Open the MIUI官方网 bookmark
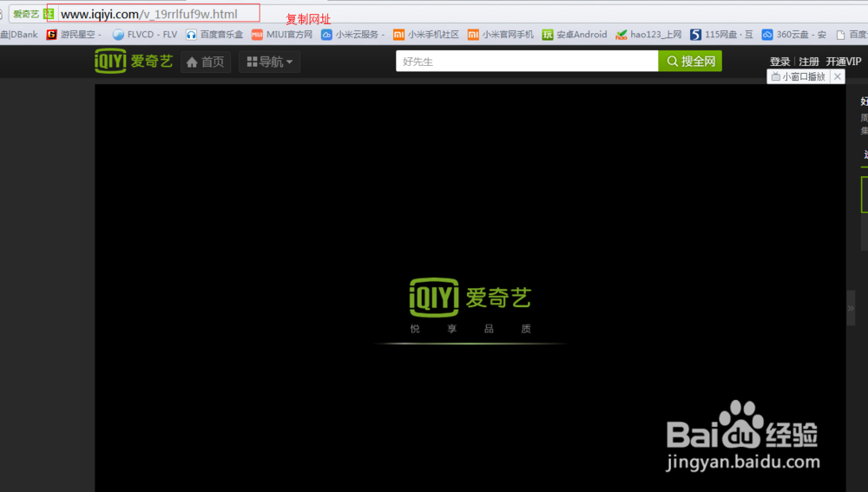This screenshot has width=868, height=492. click(282, 35)
